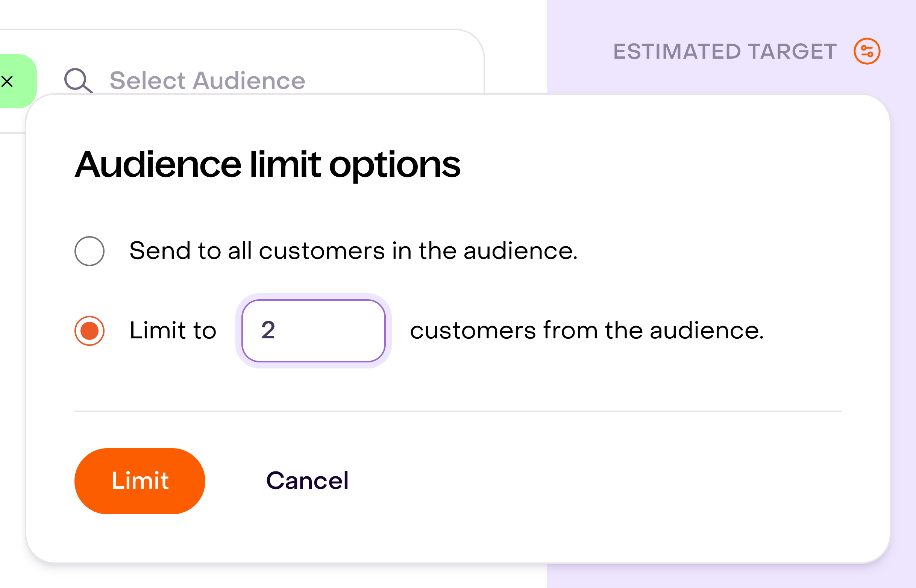916x588 pixels.
Task: Click the magnifier search icon
Action: 78,80
